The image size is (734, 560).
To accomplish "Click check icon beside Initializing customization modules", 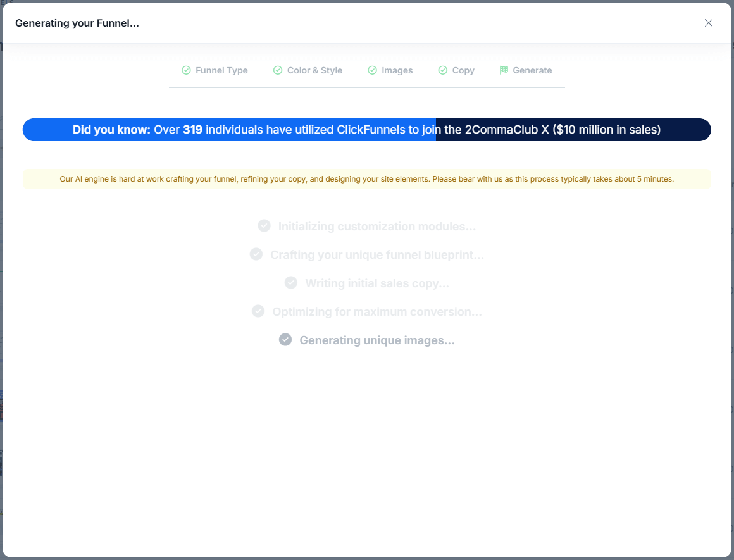I will 264,226.
